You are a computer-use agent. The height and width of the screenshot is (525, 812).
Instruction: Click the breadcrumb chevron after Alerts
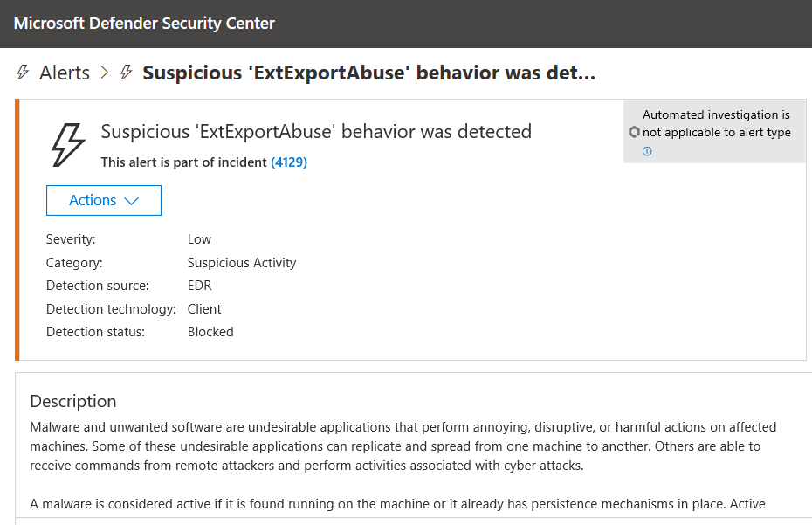click(x=105, y=73)
